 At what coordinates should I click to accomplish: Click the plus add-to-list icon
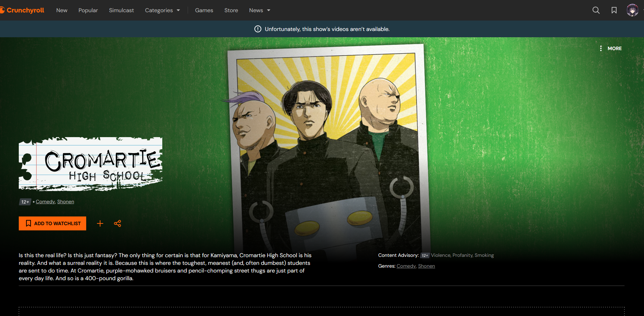coord(100,223)
